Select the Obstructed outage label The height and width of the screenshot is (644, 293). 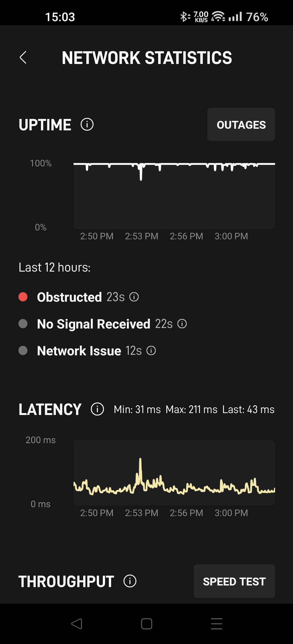click(x=69, y=297)
